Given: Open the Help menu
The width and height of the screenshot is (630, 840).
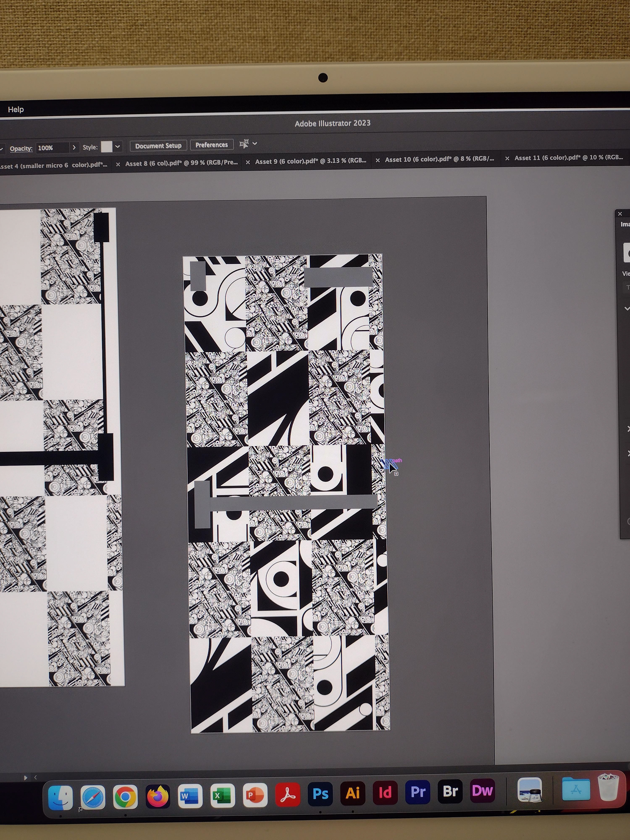Looking at the screenshot, I should pyautogui.click(x=16, y=109).
